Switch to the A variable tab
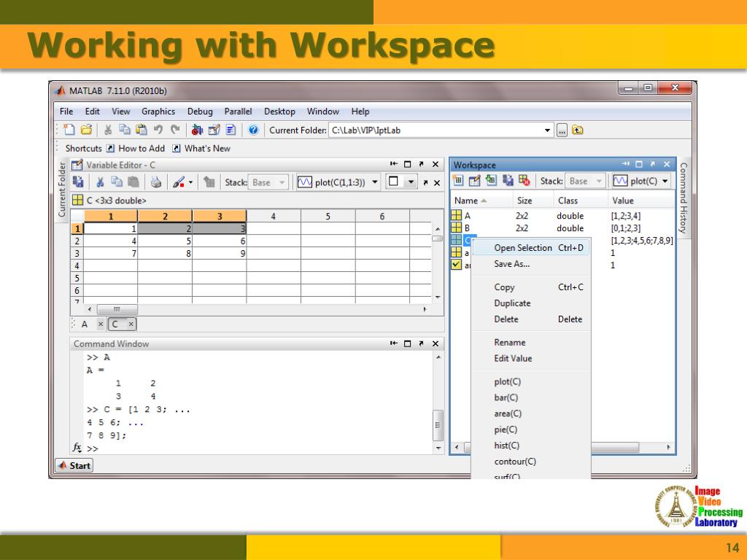 point(85,324)
